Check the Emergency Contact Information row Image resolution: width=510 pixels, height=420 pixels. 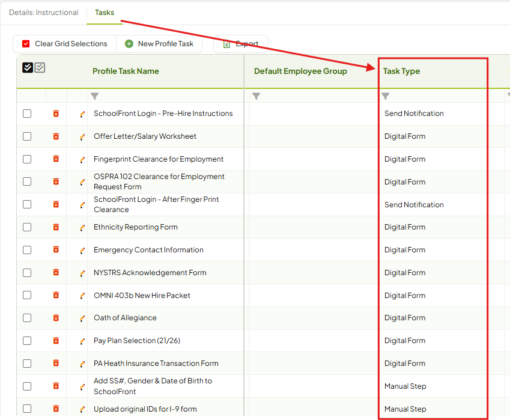coord(27,250)
